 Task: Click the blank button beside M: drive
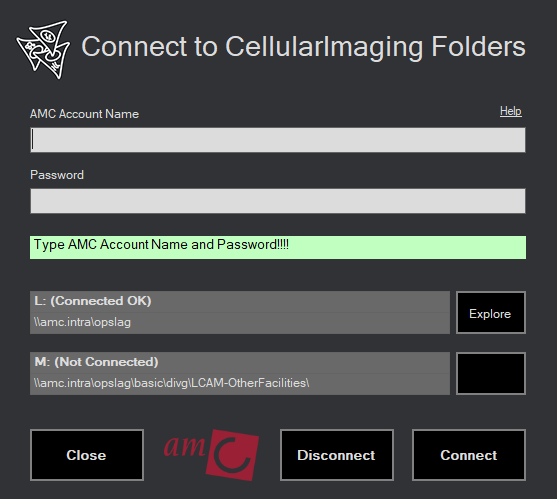coord(491,373)
